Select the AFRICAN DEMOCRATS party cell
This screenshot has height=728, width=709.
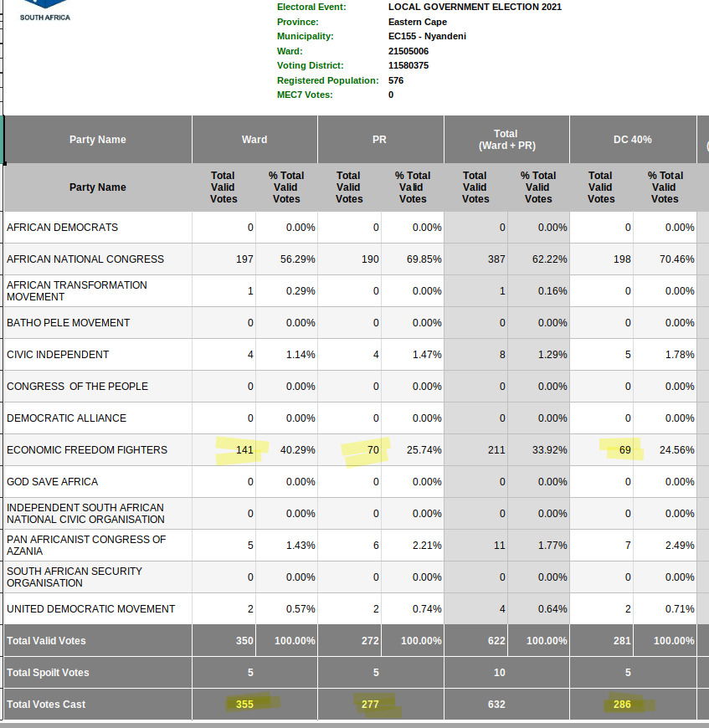point(98,228)
